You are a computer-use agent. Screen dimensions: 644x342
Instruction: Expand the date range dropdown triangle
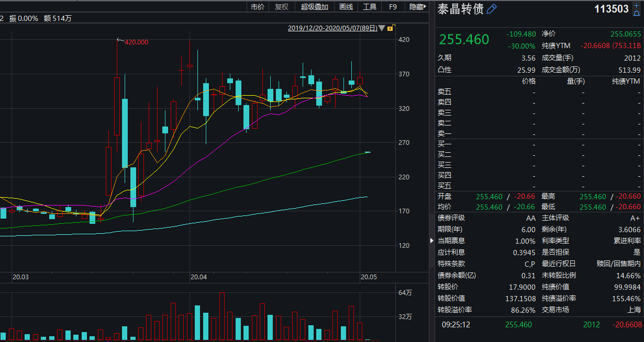click(x=382, y=28)
